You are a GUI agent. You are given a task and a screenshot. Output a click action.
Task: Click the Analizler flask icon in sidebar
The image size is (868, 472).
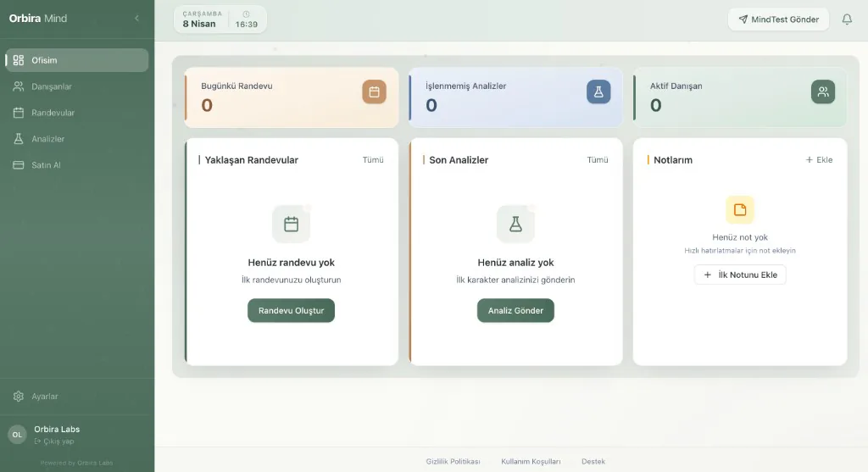pyautogui.click(x=19, y=139)
